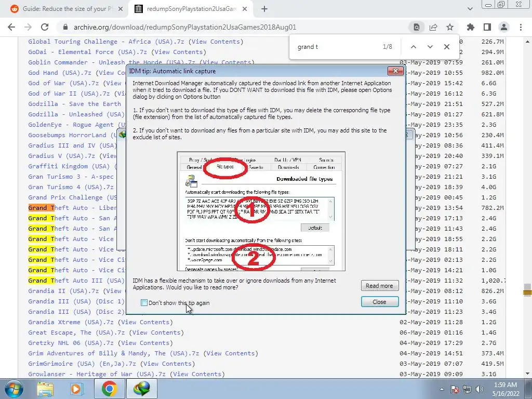Share this page icon in address bar
Image resolution: width=532 pixels, height=399 pixels.
click(433, 27)
